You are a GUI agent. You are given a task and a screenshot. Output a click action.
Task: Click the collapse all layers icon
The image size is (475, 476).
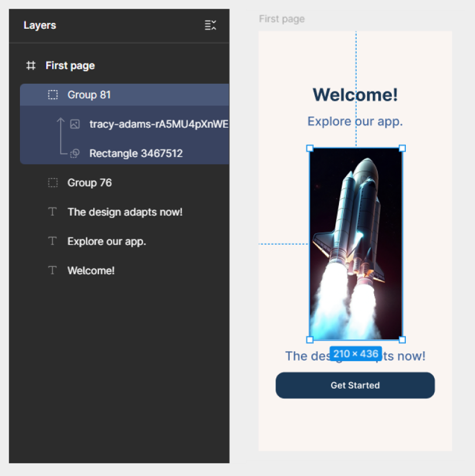point(210,25)
